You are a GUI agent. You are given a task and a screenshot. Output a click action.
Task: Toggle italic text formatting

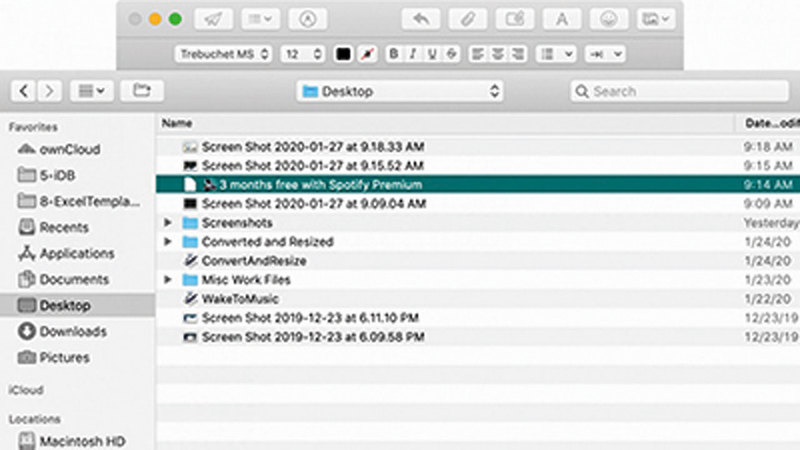[x=413, y=53]
